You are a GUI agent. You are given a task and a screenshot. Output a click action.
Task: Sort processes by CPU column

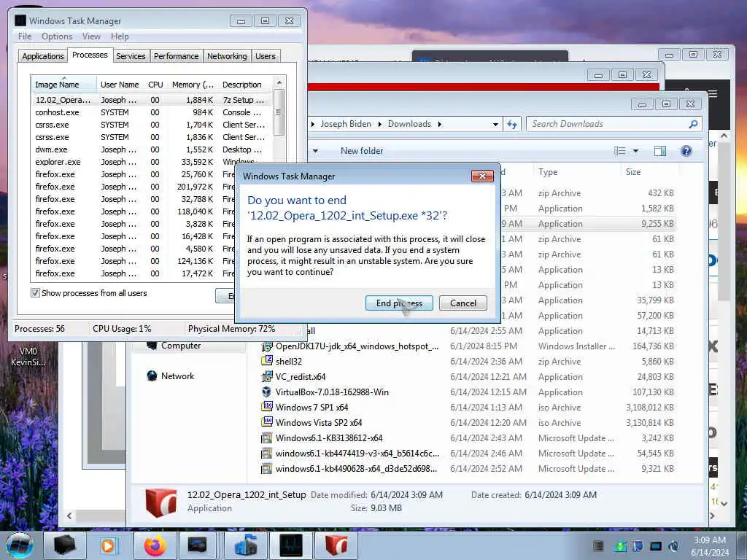pyautogui.click(x=155, y=85)
